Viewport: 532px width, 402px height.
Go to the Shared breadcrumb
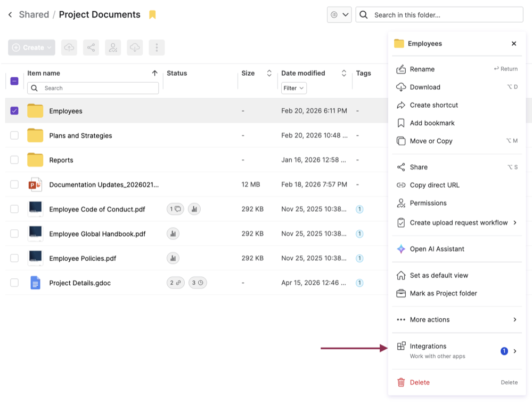34,14
